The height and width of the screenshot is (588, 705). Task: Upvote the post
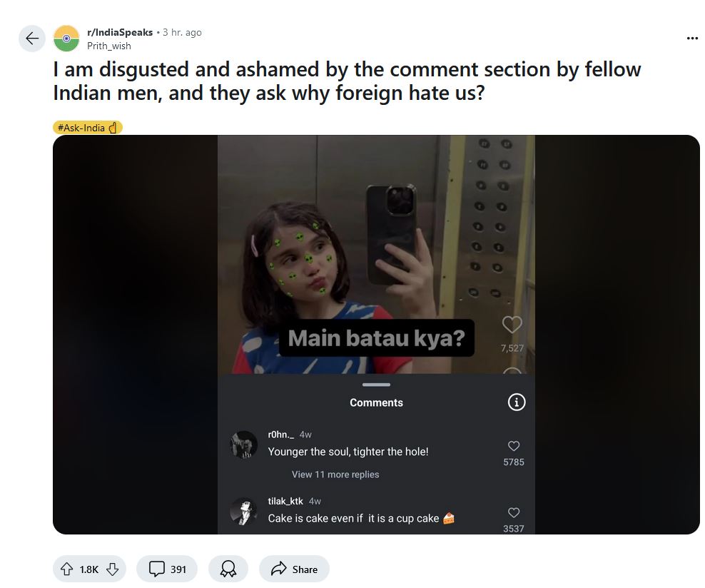coord(66,569)
